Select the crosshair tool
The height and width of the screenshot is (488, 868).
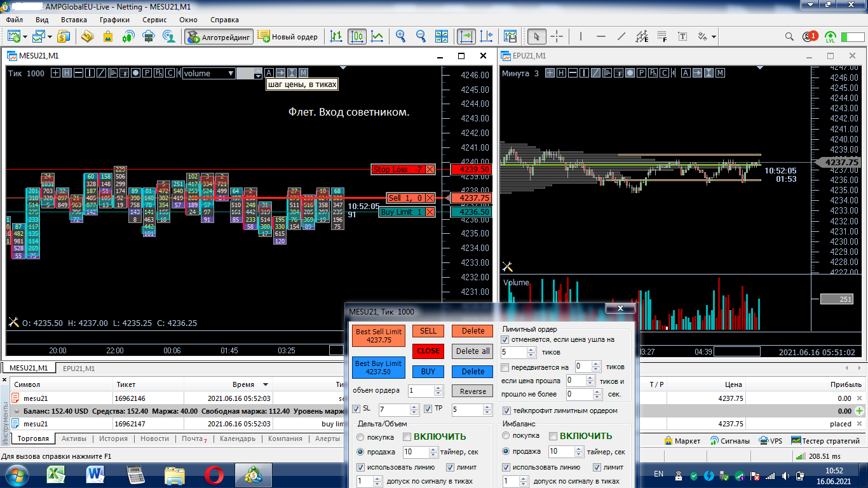pyautogui.click(x=557, y=37)
